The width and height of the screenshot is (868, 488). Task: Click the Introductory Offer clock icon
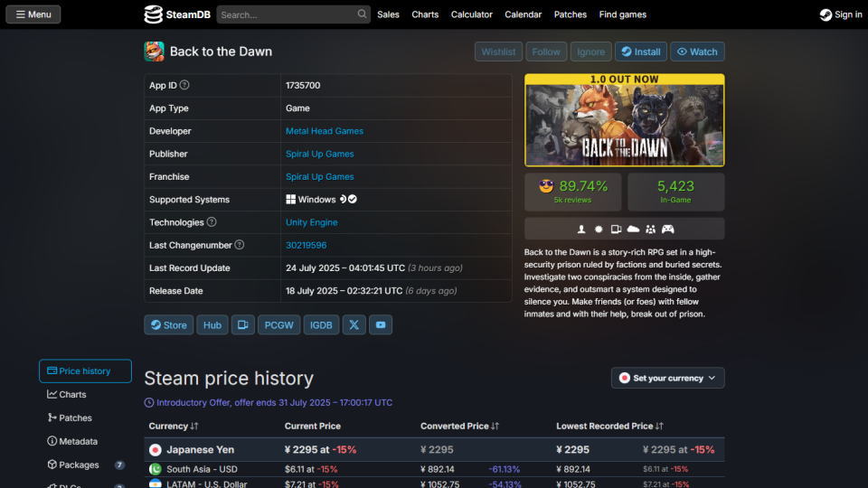pos(149,403)
